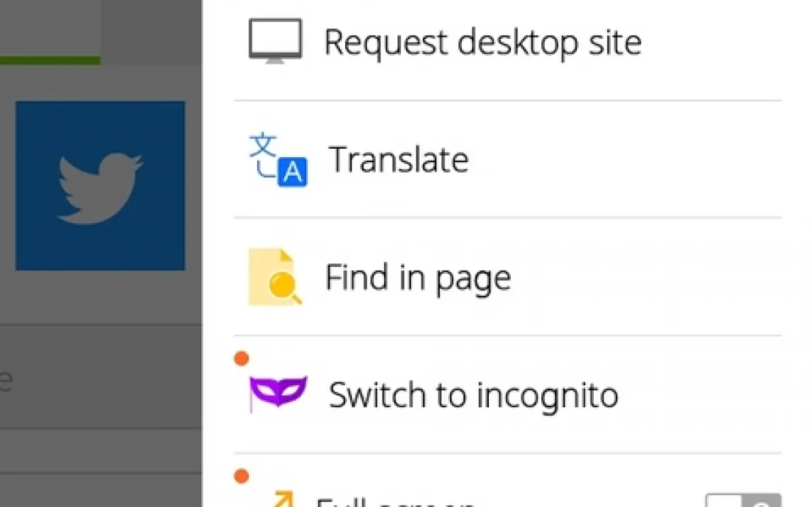Open Find in page via its label

click(x=417, y=278)
